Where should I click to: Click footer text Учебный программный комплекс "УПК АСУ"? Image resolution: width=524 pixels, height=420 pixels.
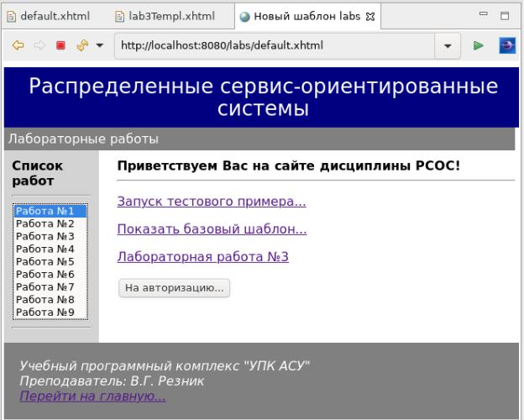[x=165, y=366]
